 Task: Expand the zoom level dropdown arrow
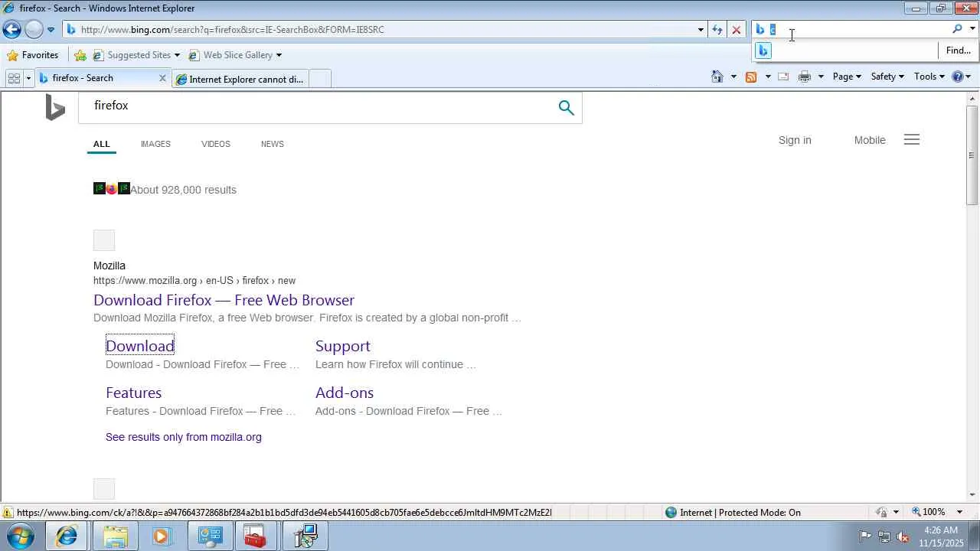point(959,512)
